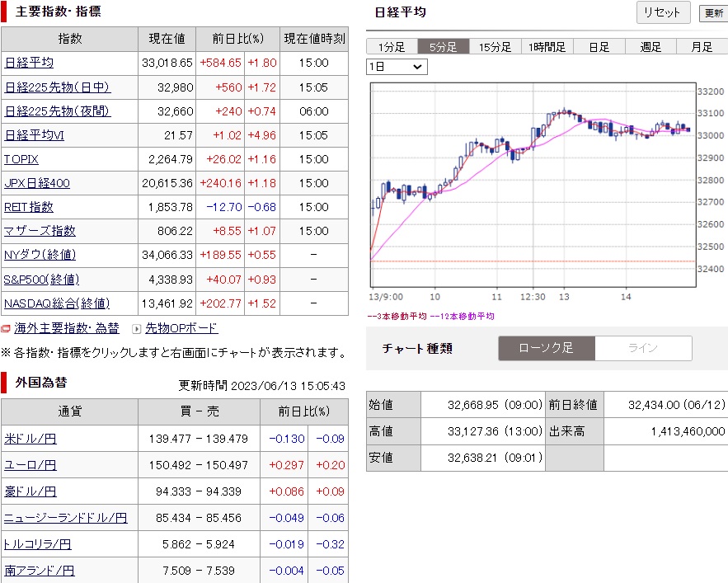The image size is (728, 583).
Task: Click the リセット button
Action: point(663,12)
